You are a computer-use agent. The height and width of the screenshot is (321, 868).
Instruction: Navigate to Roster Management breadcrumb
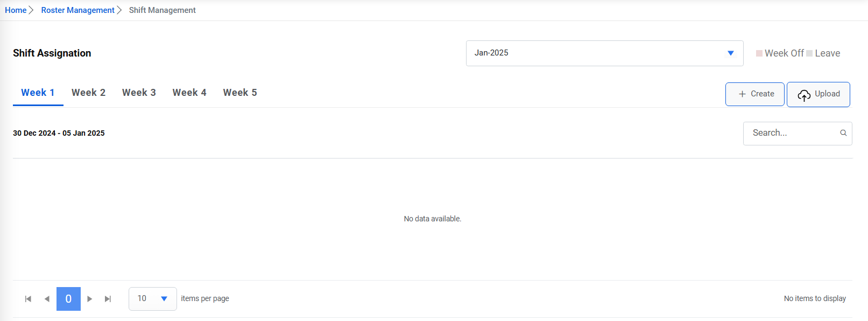tap(77, 10)
